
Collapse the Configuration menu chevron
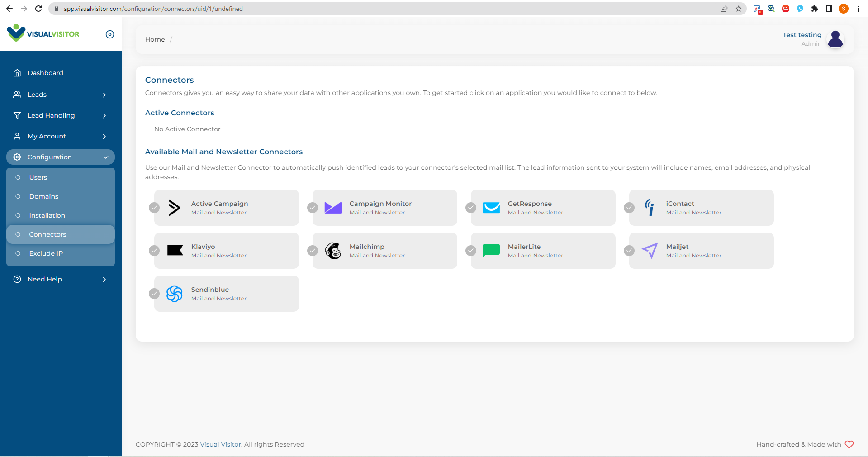106,157
